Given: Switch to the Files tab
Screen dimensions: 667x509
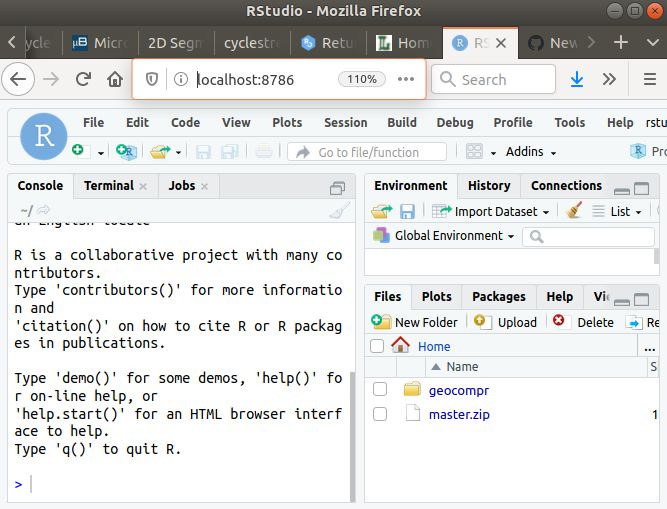Looking at the screenshot, I should click(x=388, y=297).
